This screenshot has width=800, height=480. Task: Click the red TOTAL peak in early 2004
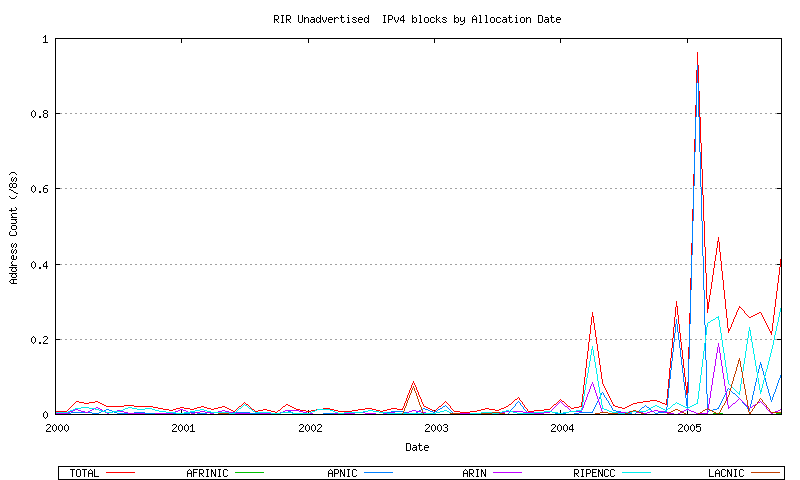592,313
